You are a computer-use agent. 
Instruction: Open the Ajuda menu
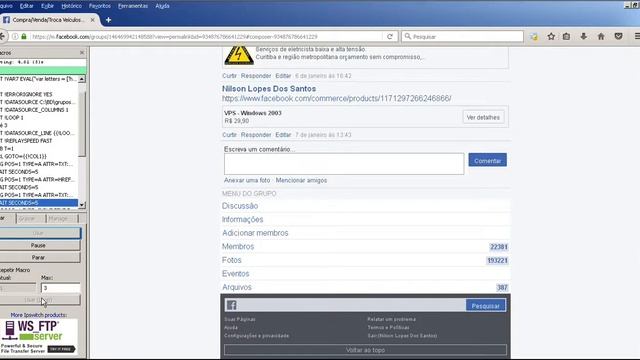pyautogui.click(x=162, y=6)
